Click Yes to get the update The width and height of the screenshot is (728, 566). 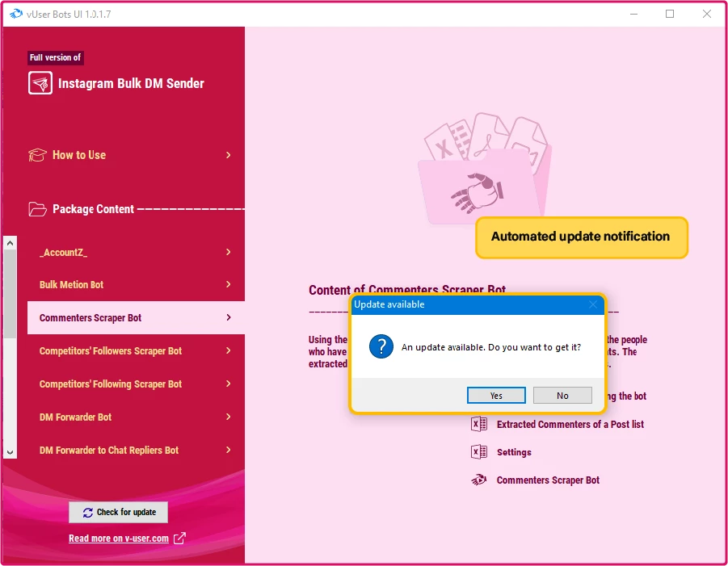496,396
